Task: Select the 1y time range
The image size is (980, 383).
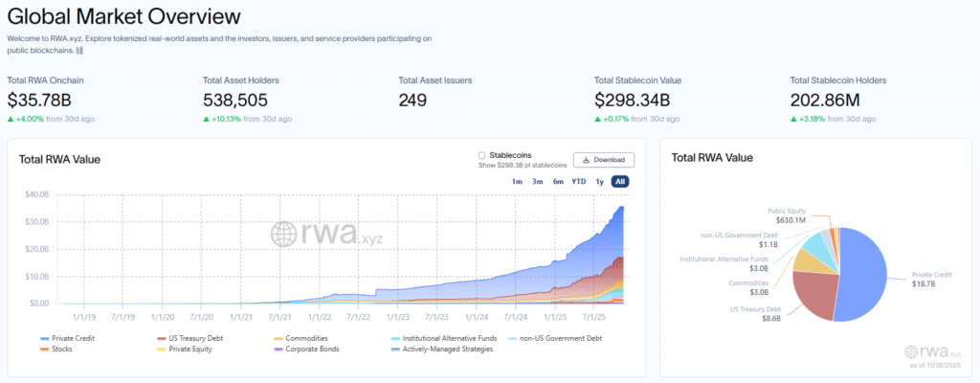Action: [600, 181]
